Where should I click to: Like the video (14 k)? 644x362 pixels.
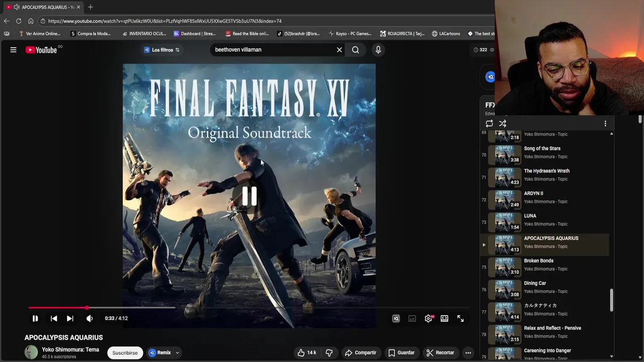tap(307, 353)
